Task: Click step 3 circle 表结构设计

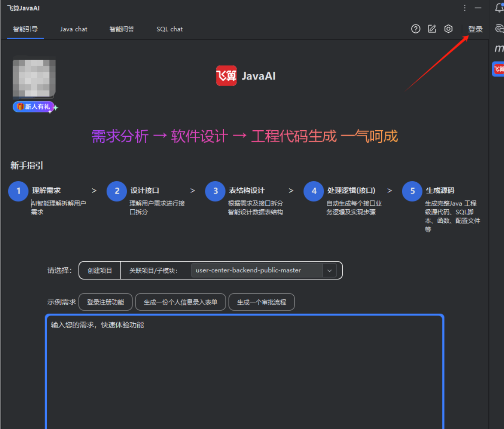Action: (x=216, y=191)
